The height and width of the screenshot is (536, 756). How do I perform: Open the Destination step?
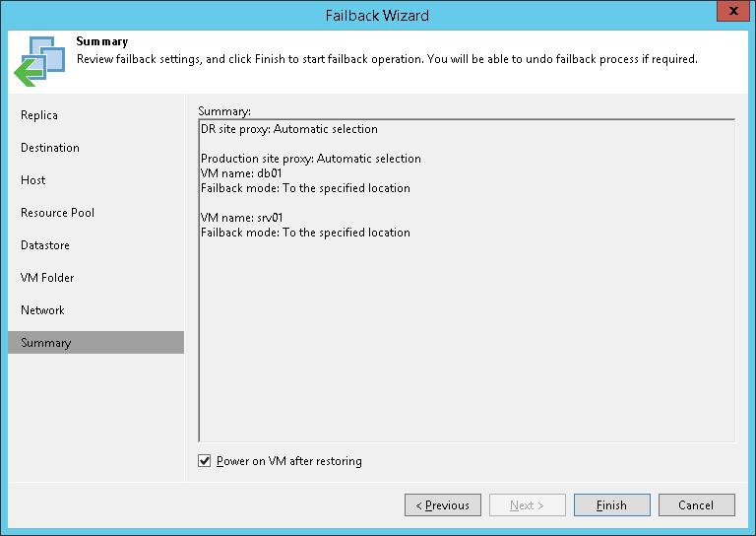pyautogui.click(x=50, y=148)
